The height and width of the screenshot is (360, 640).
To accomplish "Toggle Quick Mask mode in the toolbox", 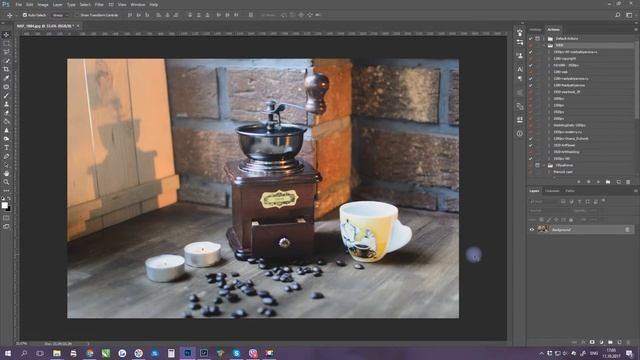I will click(6, 218).
